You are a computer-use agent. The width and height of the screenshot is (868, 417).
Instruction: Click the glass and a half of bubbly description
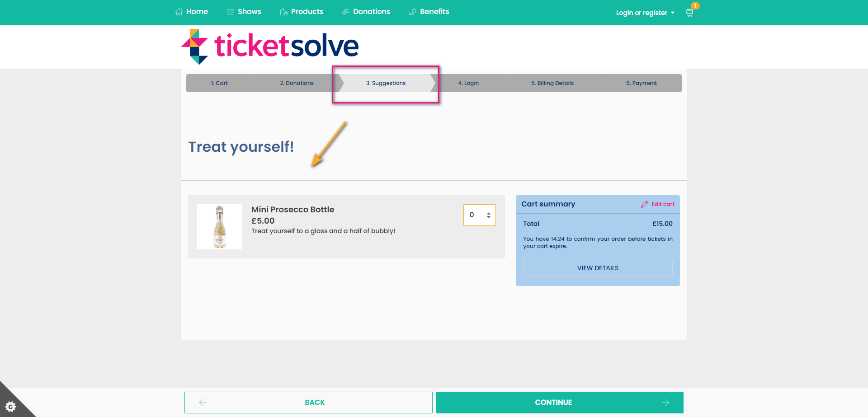click(x=323, y=231)
